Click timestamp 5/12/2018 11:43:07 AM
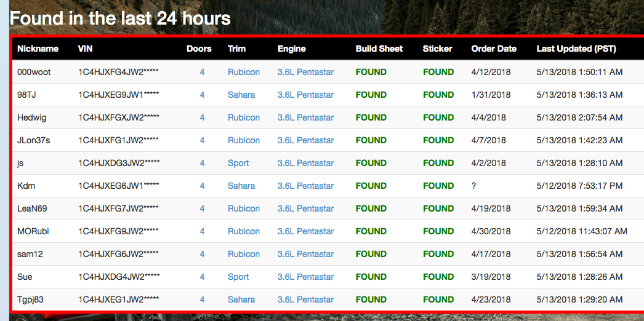Image resolution: width=644 pixels, height=321 pixels. coord(582,231)
